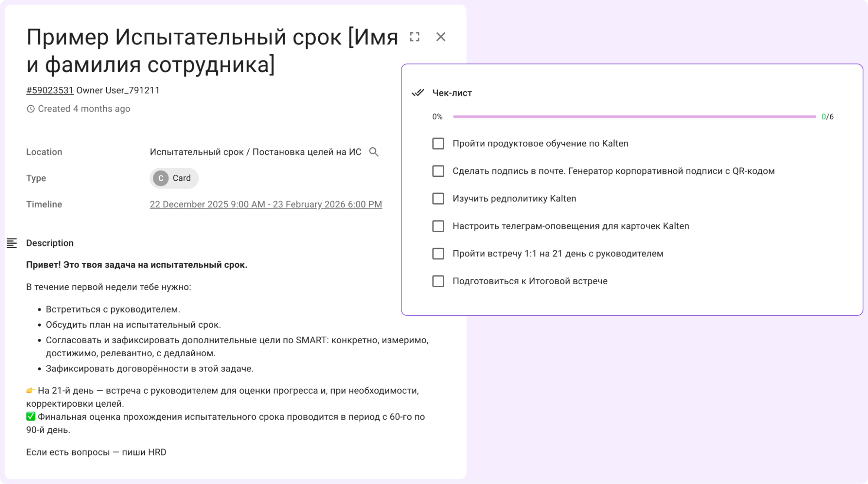Check off 'Пройти продуктовое обучение по Kalten'
The image size is (868, 484).
coord(437,144)
